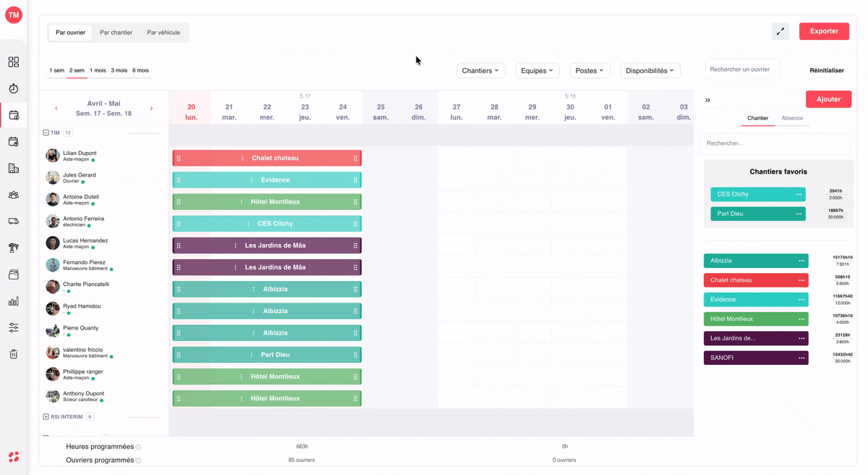Open the trash bin icon in sidebar
868x475 pixels.
point(13,354)
